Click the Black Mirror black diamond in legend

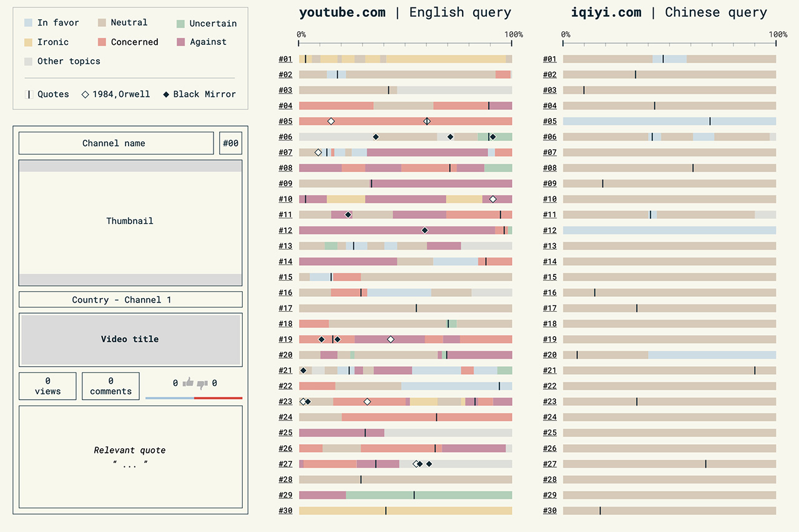[166, 94]
